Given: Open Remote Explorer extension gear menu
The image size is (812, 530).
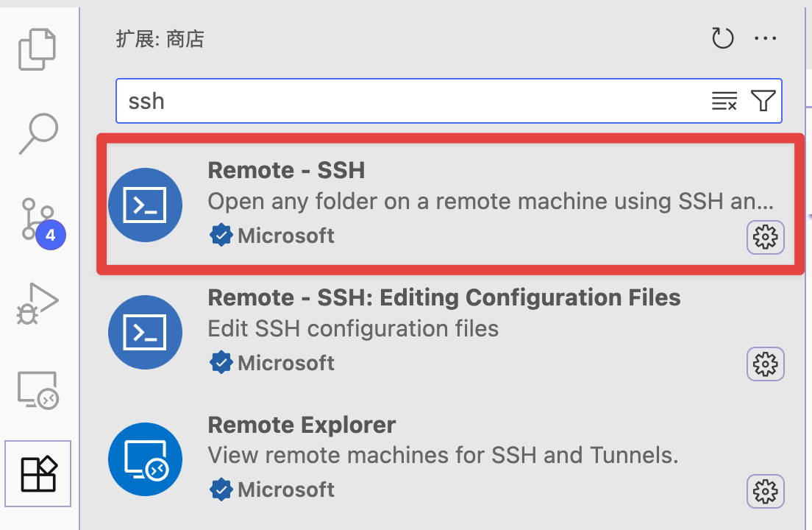Looking at the screenshot, I should [x=766, y=491].
